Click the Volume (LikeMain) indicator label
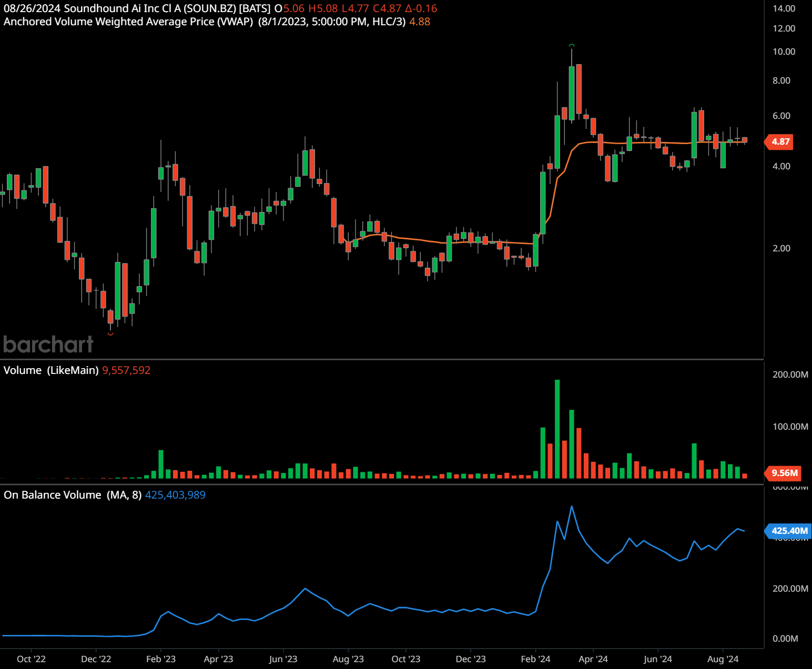This screenshot has width=812, height=669. coord(51,370)
